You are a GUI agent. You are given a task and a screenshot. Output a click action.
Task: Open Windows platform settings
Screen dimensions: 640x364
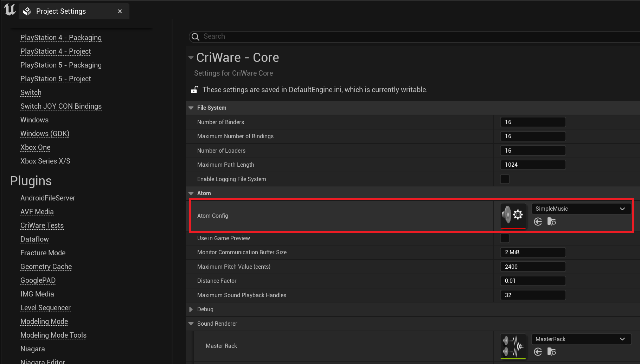(x=34, y=120)
